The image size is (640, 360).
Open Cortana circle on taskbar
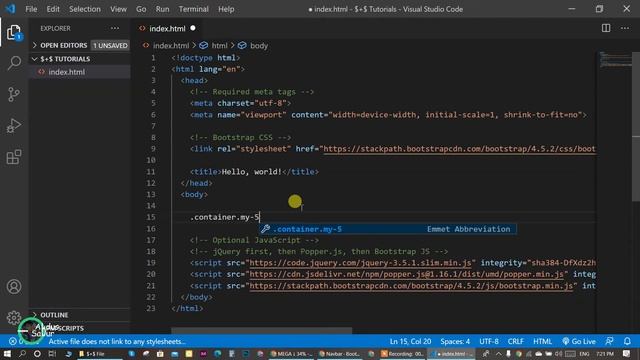[37, 354]
